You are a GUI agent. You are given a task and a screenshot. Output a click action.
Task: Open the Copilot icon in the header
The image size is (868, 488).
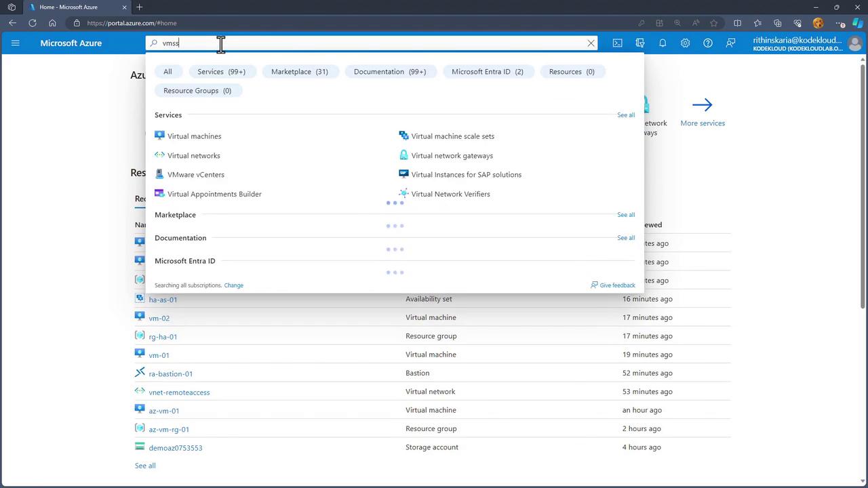(x=639, y=43)
